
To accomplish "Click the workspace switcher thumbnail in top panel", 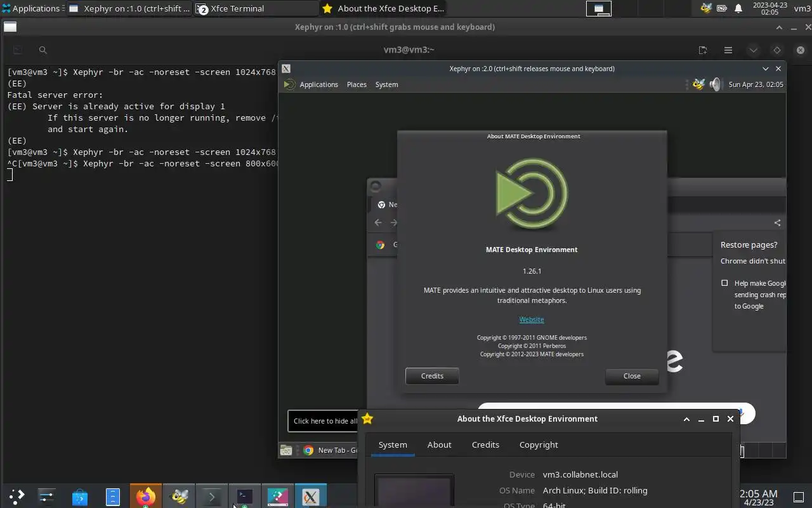I will click(x=598, y=8).
